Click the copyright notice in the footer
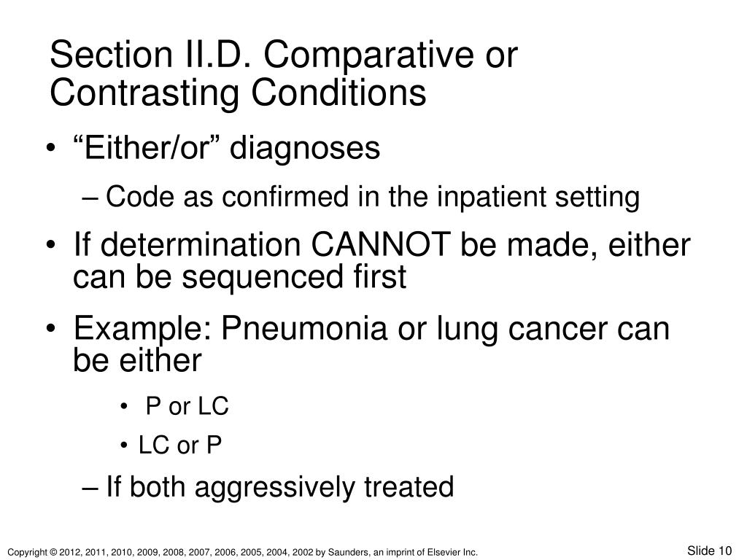The width and height of the screenshot is (747, 560). click(243, 553)
